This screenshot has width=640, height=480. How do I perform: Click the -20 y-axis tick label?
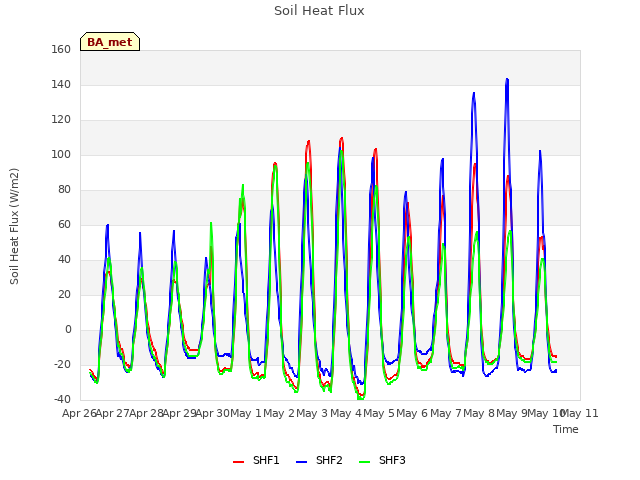click(x=62, y=364)
